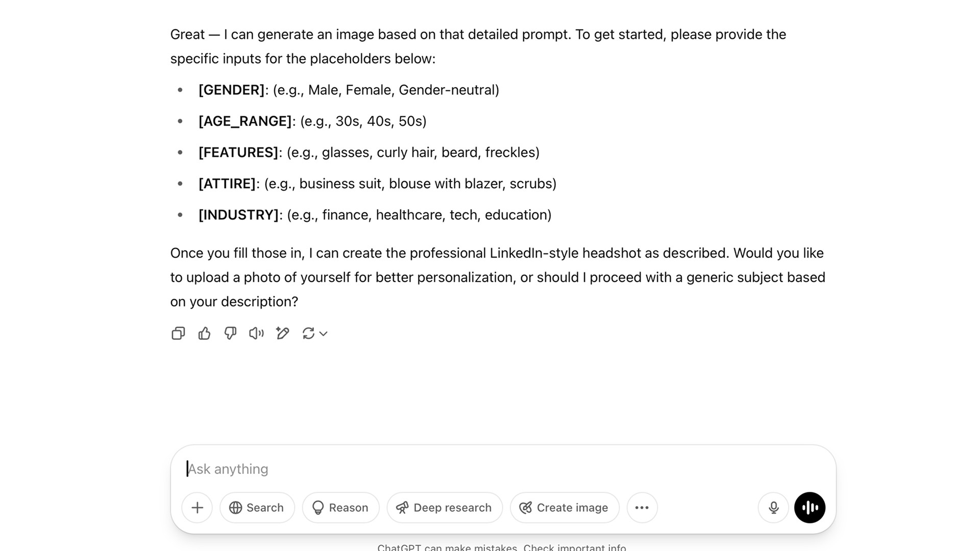Viewport: 980px width, 551px height.
Task: Open the Check important info link
Action: 575,547
